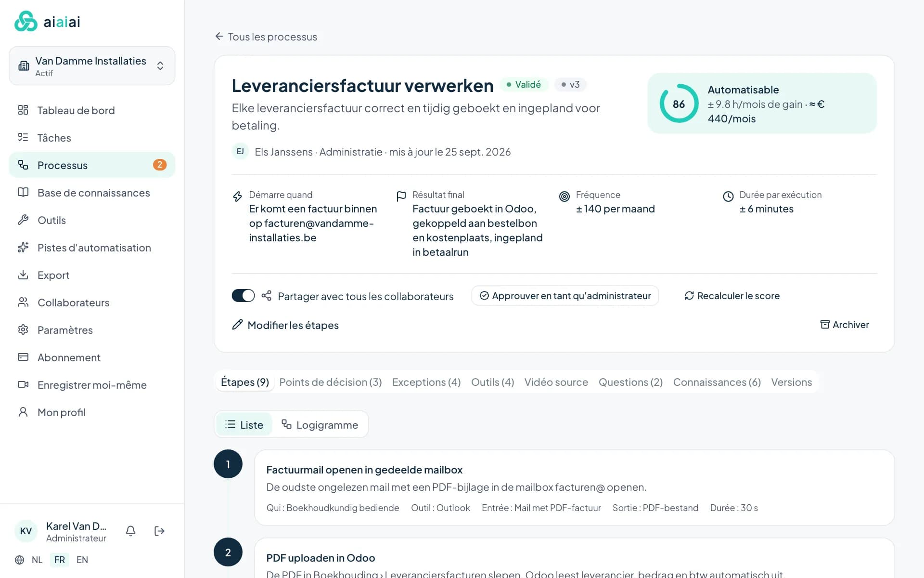Click the share icon beside Partager
Screen dimensions: 924x578
point(266,296)
